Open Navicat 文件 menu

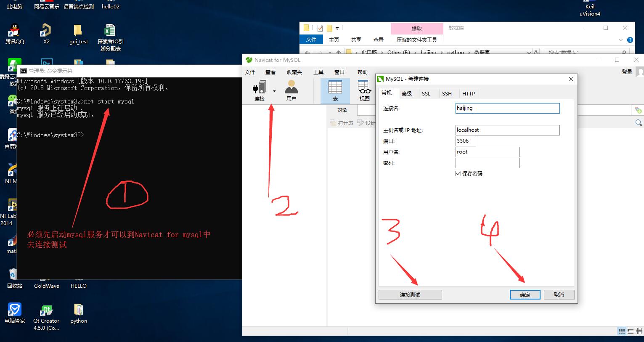coord(250,72)
